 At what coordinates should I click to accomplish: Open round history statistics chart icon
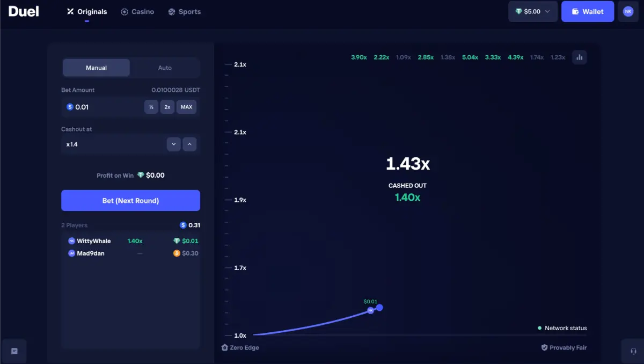[x=579, y=57]
